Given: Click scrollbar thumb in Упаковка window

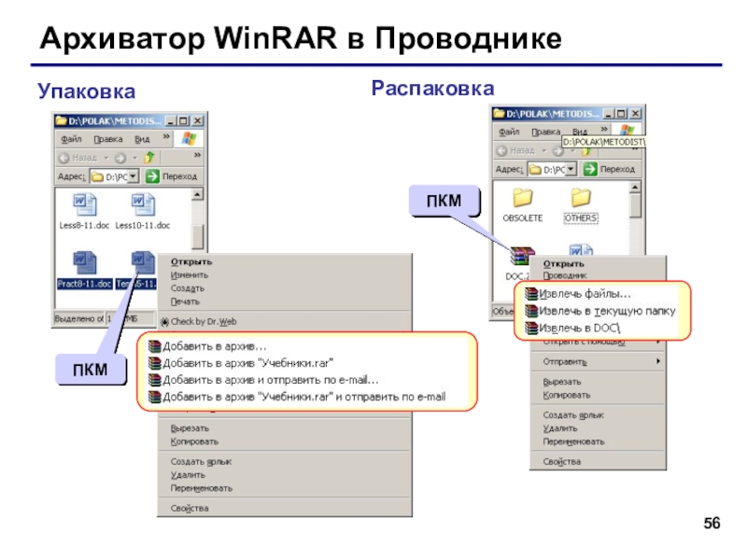Looking at the screenshot, I should coord(198,236).
